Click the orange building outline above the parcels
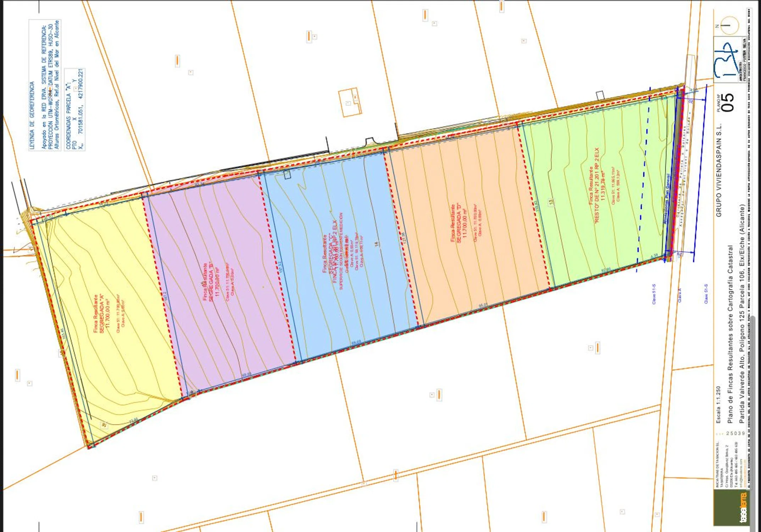The height and width of the screenshot is (532, 761). [350, 102]
